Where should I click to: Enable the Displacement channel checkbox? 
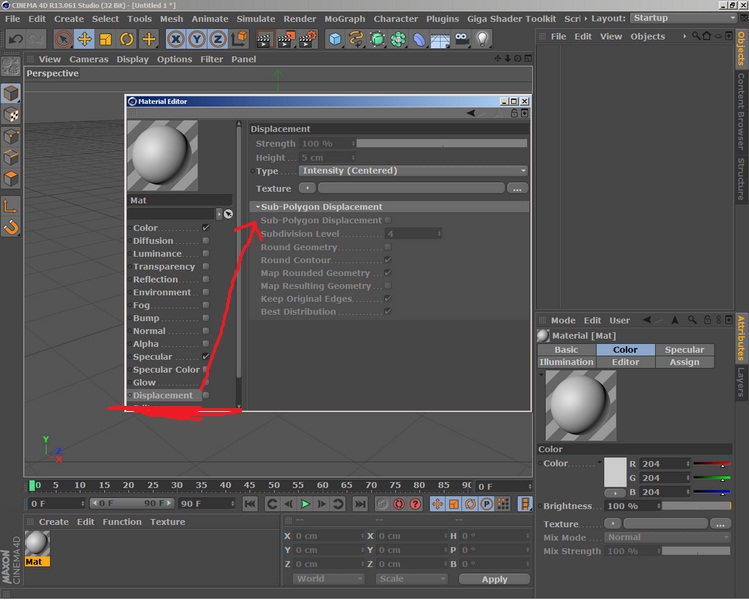206,395
